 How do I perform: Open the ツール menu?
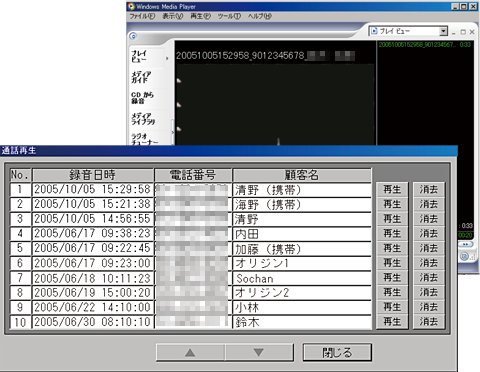[229, 16]
